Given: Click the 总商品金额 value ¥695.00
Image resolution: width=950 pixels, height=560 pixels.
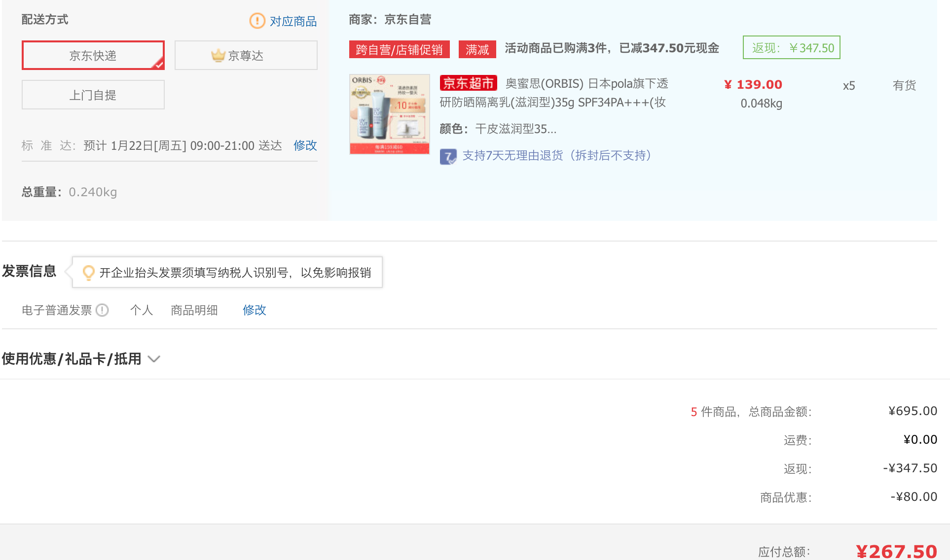Looking at the screenshot, I should coord(913,411).
